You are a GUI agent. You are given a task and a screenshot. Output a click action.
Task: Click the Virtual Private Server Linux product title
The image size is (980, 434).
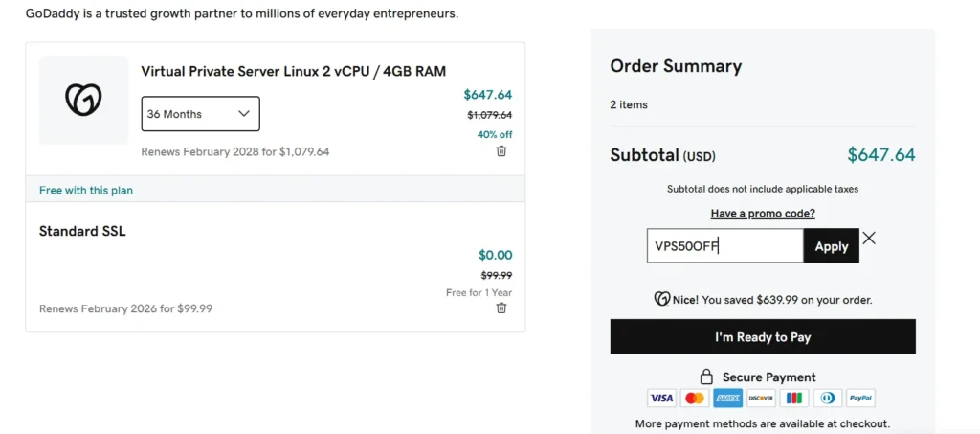293,71
